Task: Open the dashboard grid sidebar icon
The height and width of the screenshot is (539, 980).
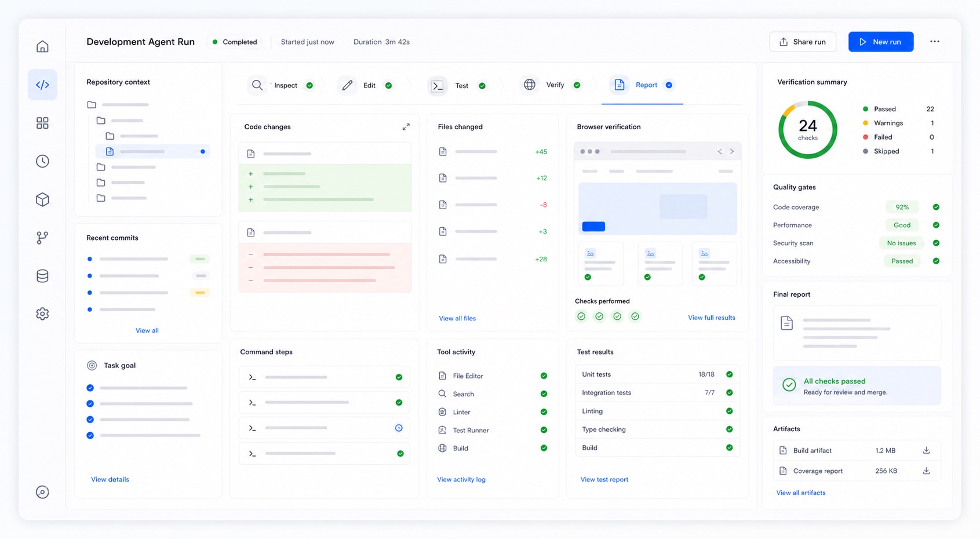Action: tap(42, 123)
